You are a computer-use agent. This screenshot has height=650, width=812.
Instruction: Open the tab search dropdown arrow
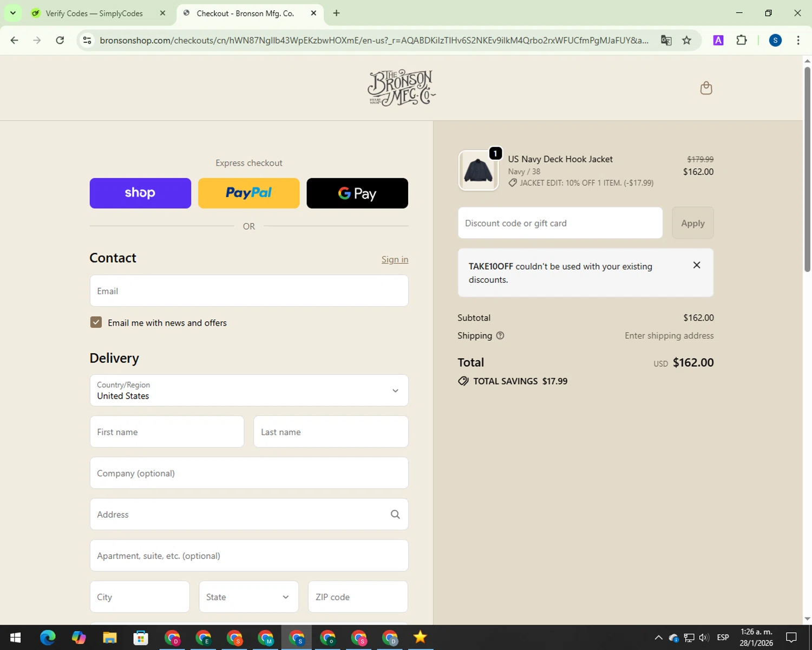pos(12,13)
